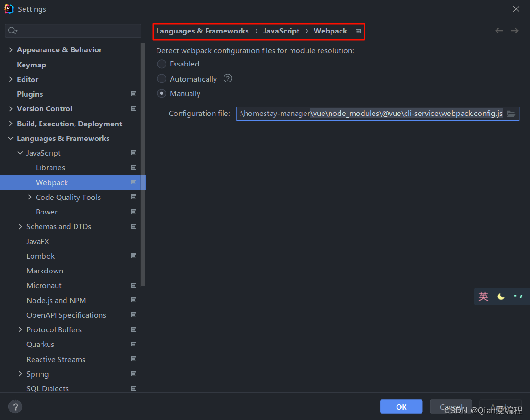530x420 pixels.
Task: Click the project icon on Schemas and DTDs row
Action: pyautogui.click(x=133, y=226)
